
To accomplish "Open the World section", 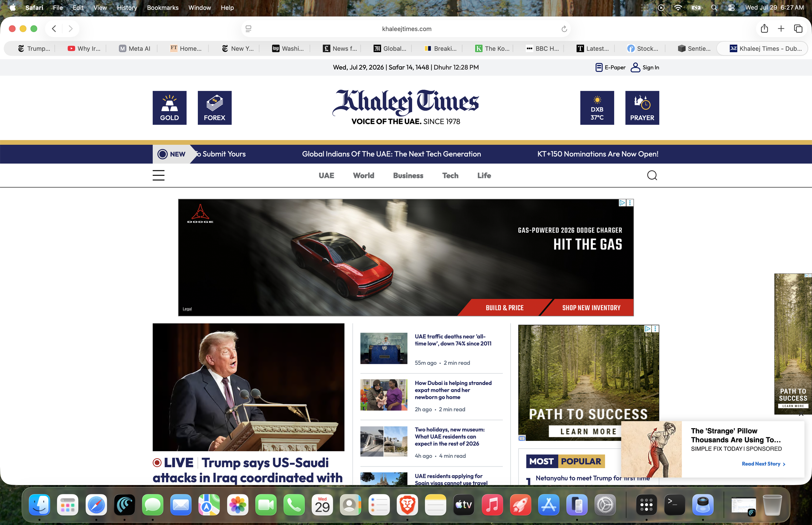I will (x=363, y=175).
